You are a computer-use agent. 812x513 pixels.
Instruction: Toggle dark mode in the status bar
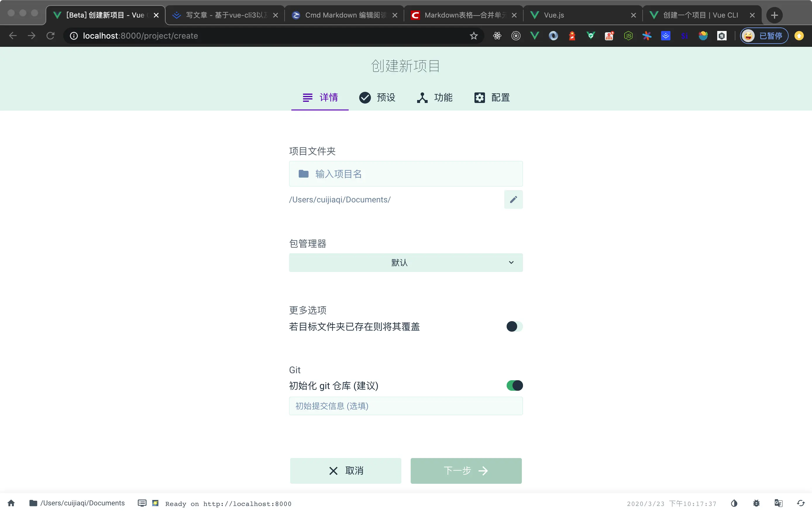pos(734,503)
